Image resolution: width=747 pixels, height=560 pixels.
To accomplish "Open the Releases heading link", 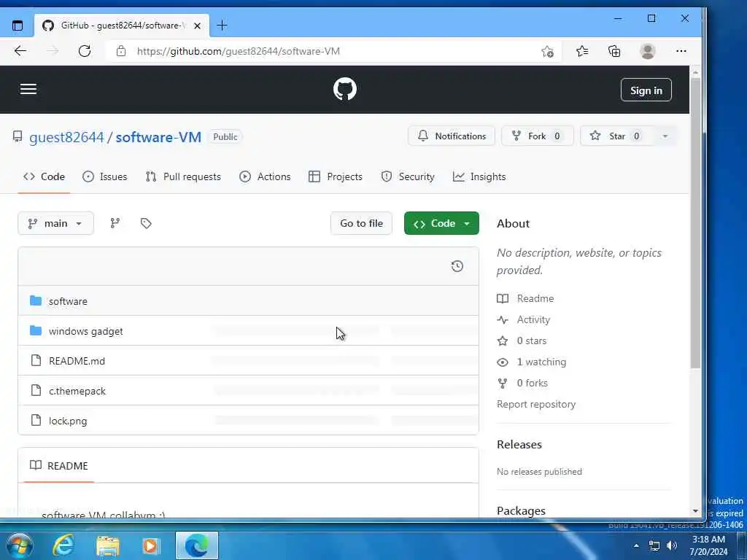I will pos(519,444).
